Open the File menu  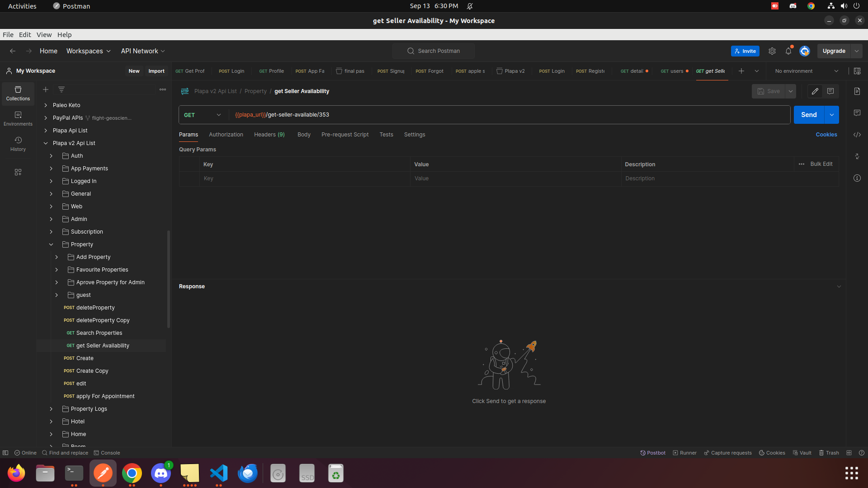8,35
